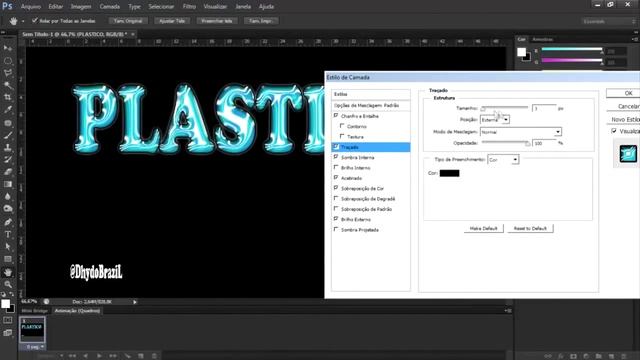Select the Horizontal Type tool

point(8,234)
